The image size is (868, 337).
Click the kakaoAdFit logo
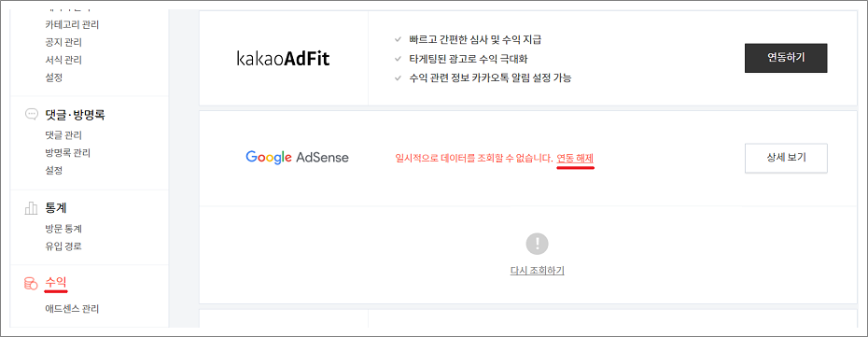(283, 58)
